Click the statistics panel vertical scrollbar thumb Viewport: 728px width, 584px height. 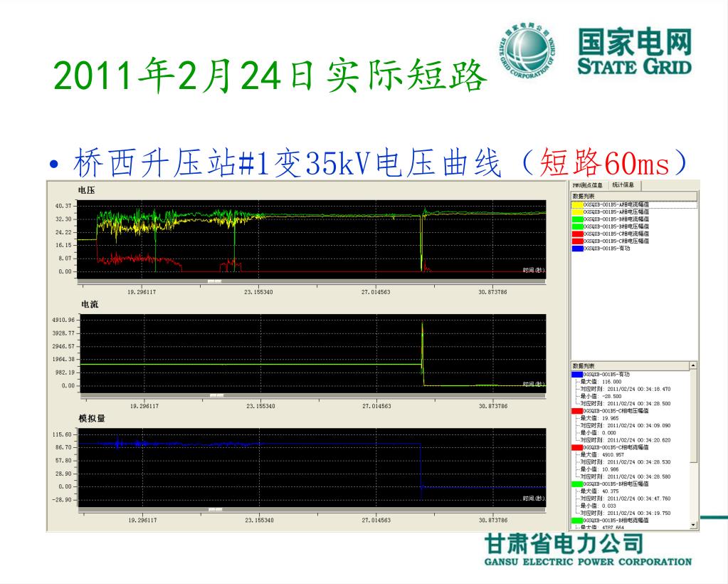pyautogui.click(x=693, y=416)
